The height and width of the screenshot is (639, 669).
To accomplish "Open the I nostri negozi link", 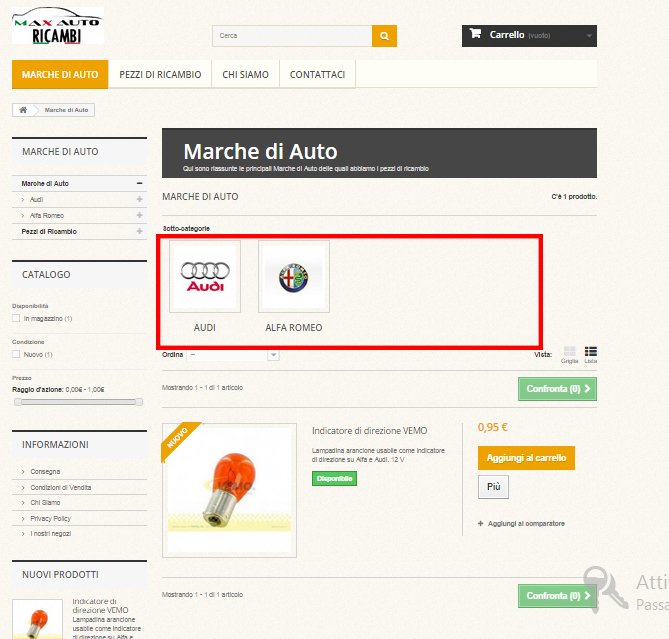I will coord(51,534).
